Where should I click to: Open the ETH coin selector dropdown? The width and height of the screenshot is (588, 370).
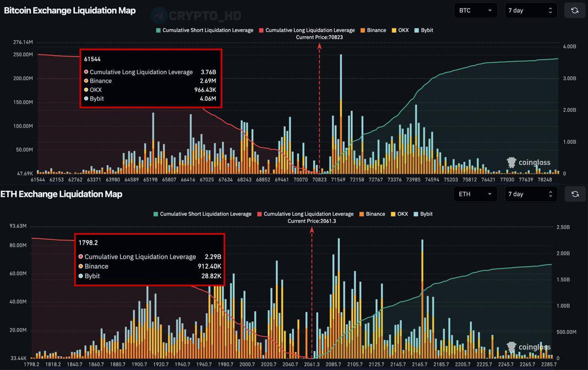[x=475, y=194]
